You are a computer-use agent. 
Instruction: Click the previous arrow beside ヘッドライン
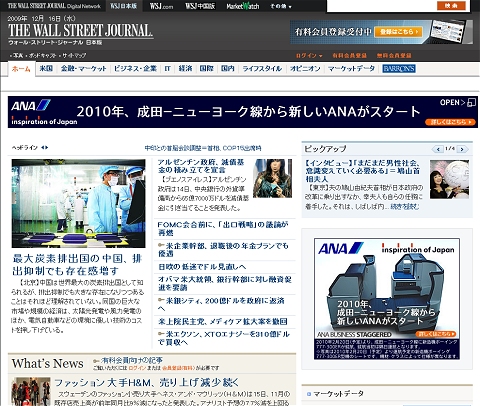[43, 147]
